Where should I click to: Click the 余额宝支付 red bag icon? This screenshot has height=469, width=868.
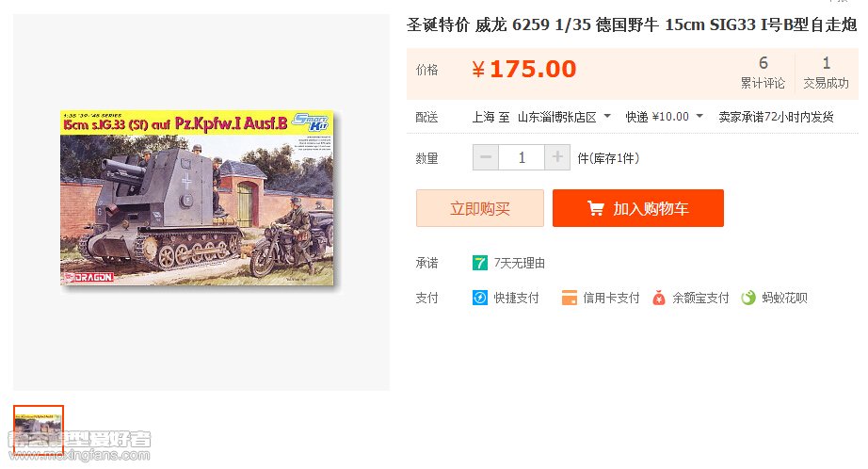pyautogui.click(x=659, y=298)
